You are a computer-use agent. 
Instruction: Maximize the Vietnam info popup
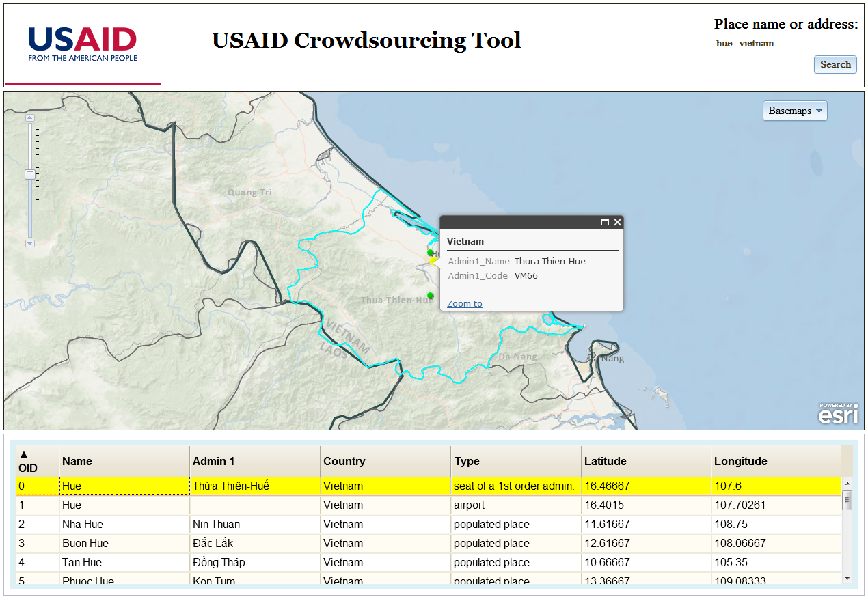coord(605,222)
